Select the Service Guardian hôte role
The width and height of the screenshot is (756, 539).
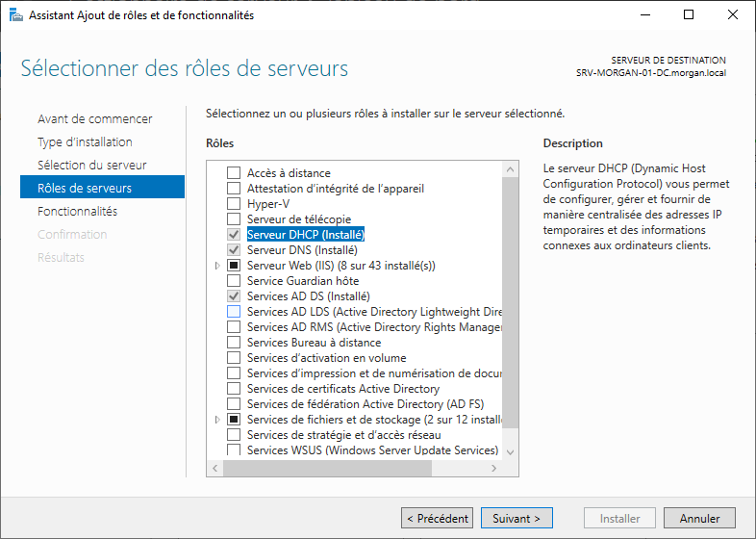point(302,281)
